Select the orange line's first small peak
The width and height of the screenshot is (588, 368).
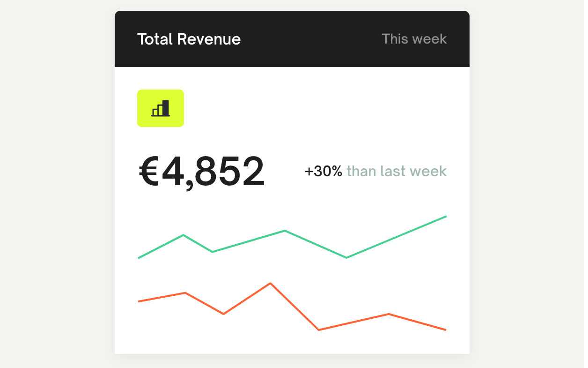[x=186, y=293]
